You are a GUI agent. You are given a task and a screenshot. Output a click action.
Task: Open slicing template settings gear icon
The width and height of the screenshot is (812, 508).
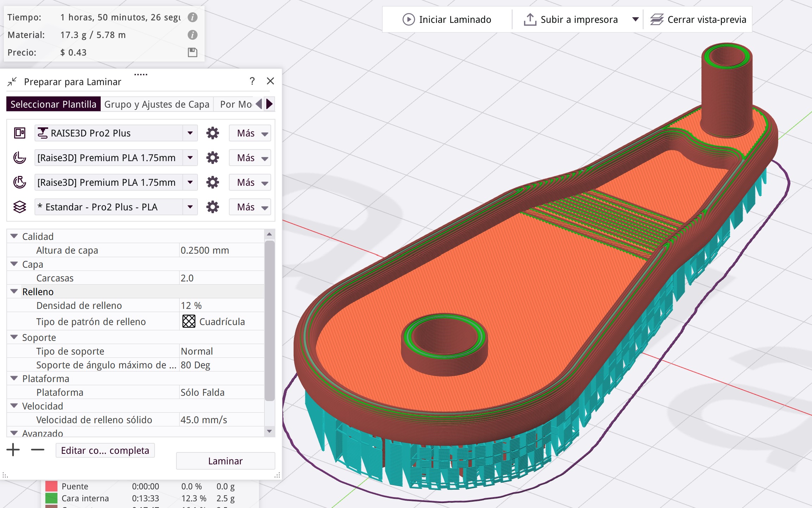pyautogui.click(x=212, y=207)
